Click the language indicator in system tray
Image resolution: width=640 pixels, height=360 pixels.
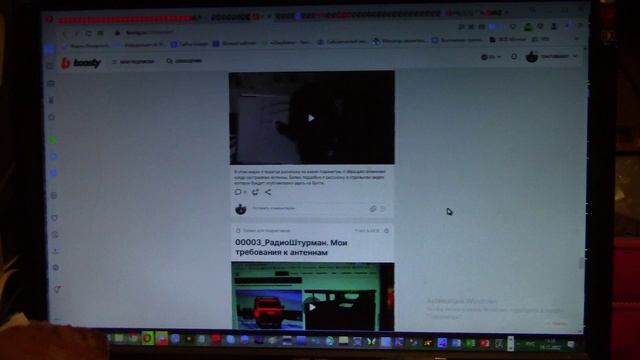coord(530,344)
